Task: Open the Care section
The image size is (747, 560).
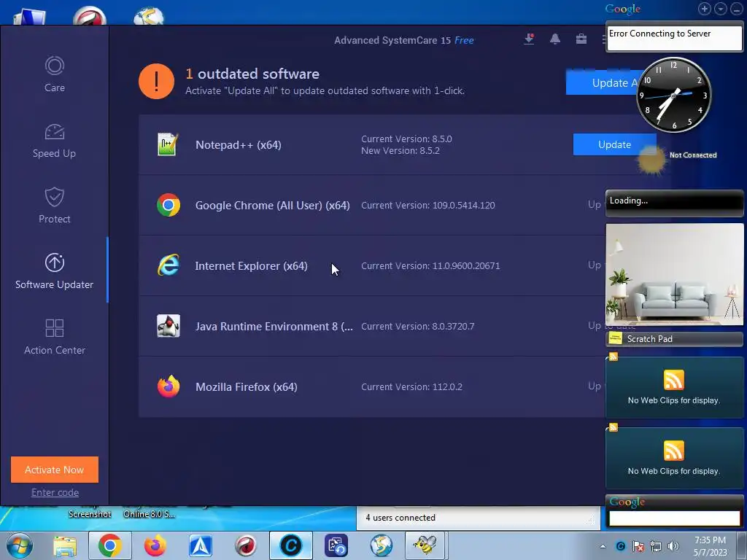Action: (x=54, y=74)
